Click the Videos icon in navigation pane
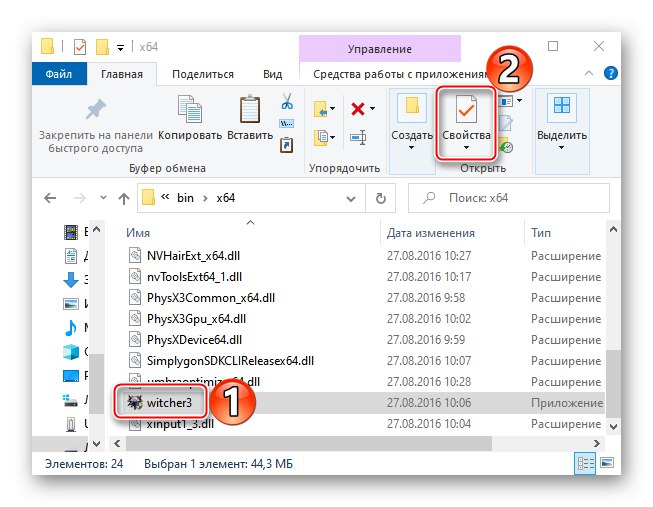Viewport: 653px width, 507px height. [x=71, y=232]
